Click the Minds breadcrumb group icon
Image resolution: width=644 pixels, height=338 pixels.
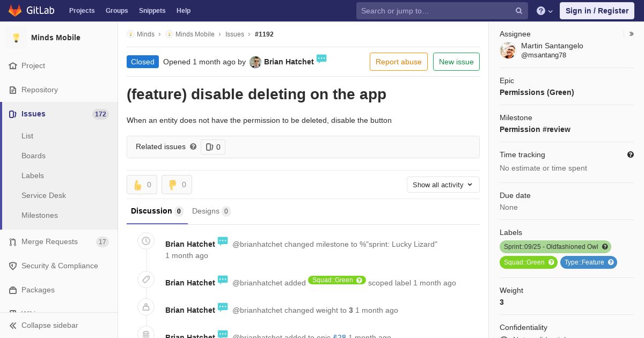(130, 34)
